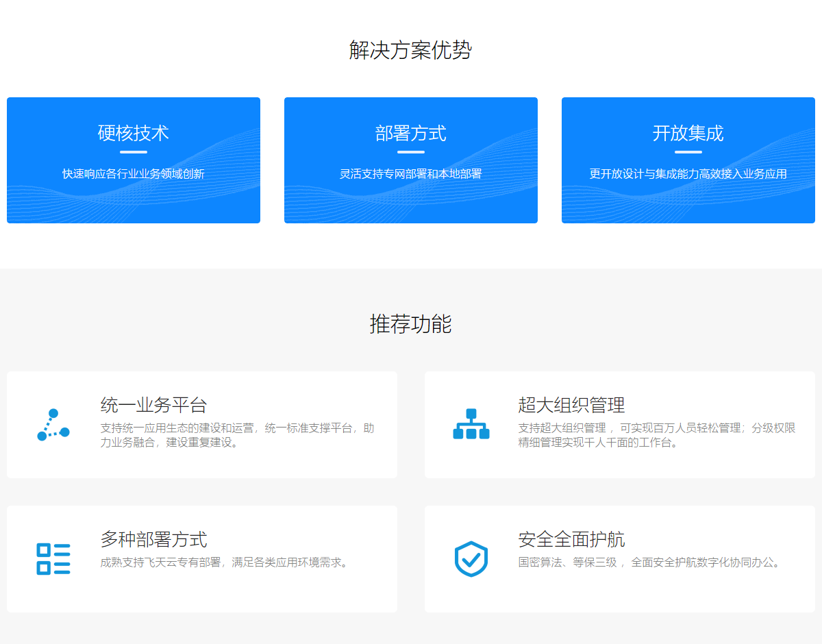This screenshot has width=822, height=644.
Task: Open the 开放集成 card title
Action: point(688,133)
